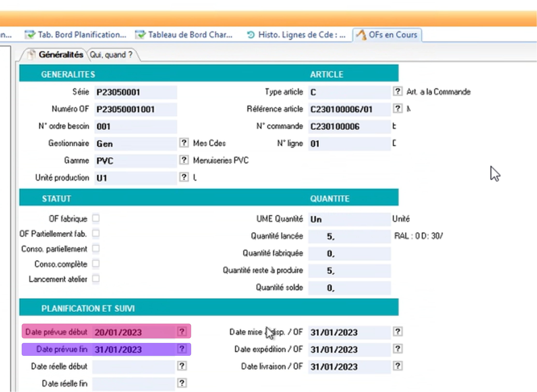Open lookup icon next to Référence article
Viewport: 537px width, 392px height.
398,108
